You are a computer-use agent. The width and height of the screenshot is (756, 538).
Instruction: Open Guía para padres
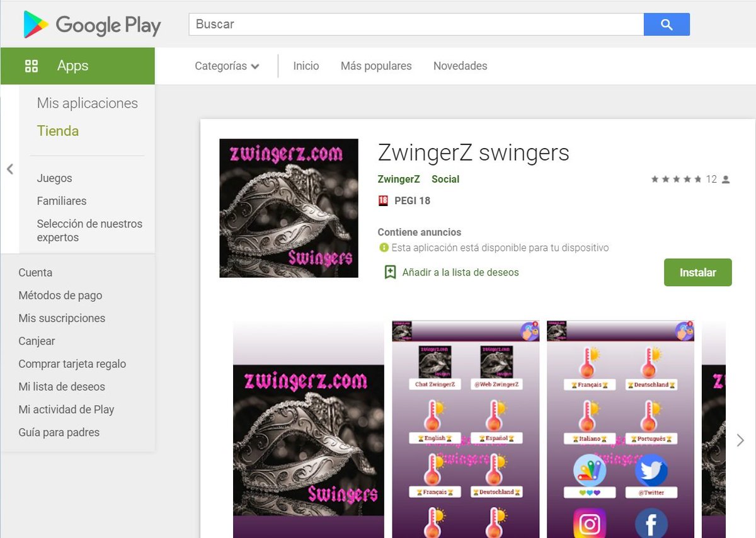59,432
